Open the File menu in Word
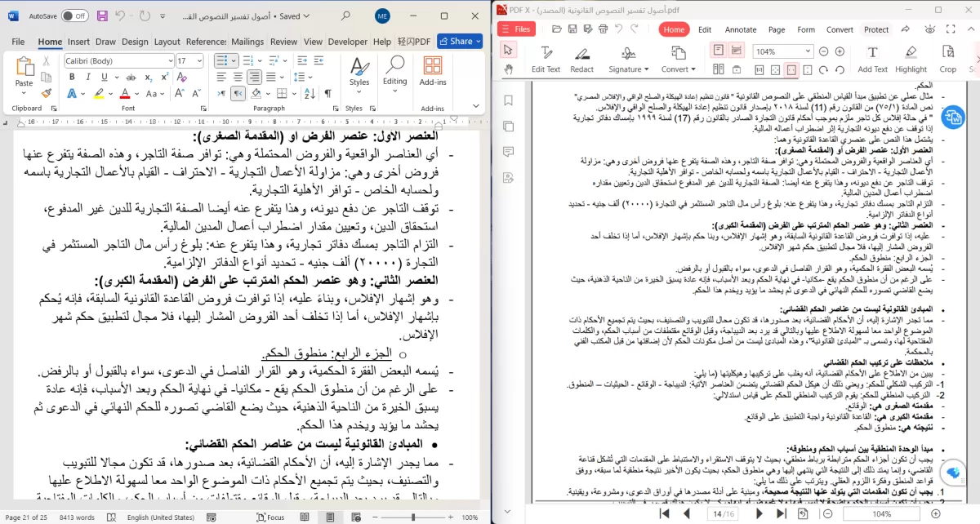The image size is (980, 524). pos(18,42)
